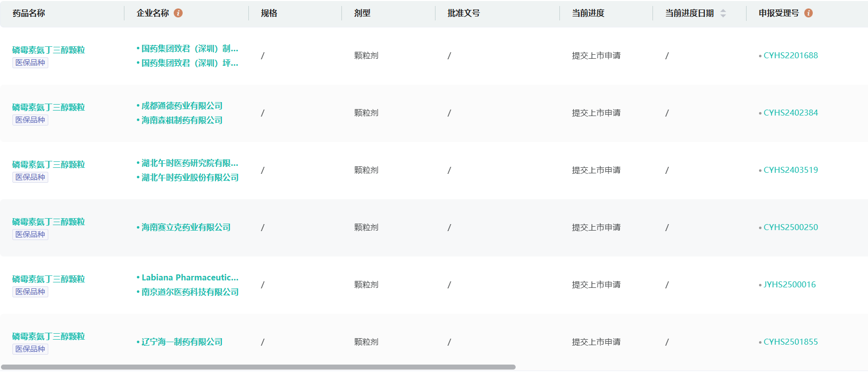Open the 南京道尔医药科技有限公司 company link
Screen dimensions: 868x382
190,292
